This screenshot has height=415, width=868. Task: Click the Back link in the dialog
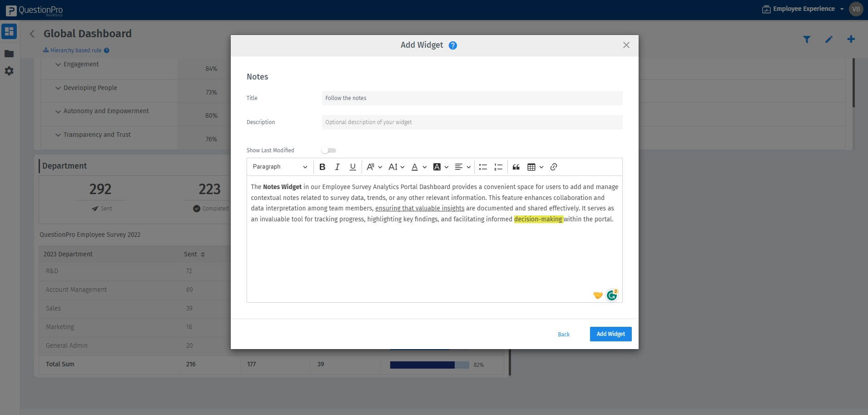(x=563, y=334)
